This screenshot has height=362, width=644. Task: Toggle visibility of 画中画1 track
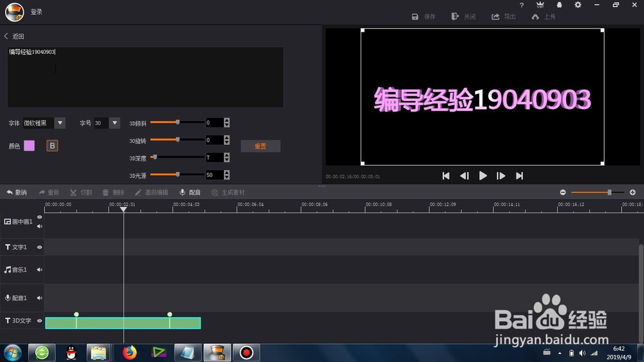coord(39,217)
